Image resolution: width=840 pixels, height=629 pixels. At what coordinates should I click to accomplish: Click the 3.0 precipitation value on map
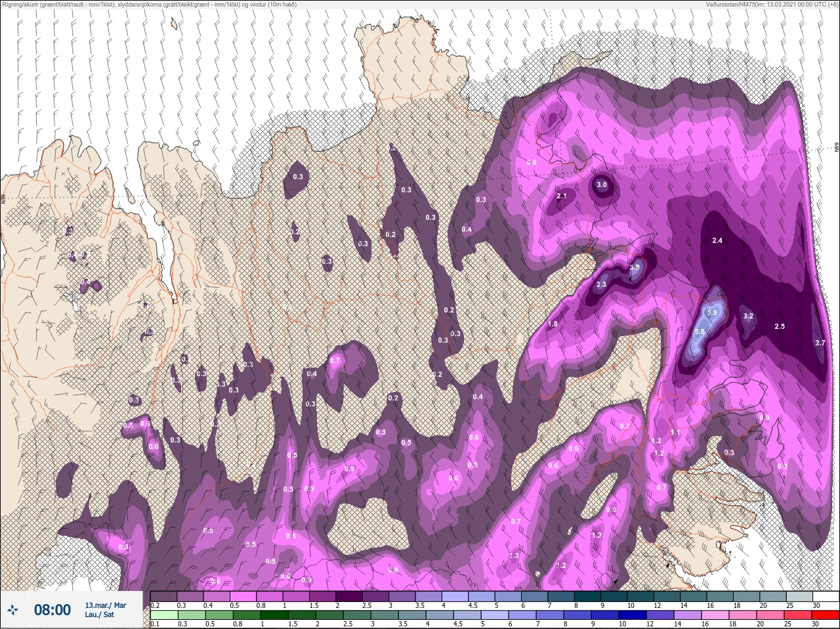(602, 185)
